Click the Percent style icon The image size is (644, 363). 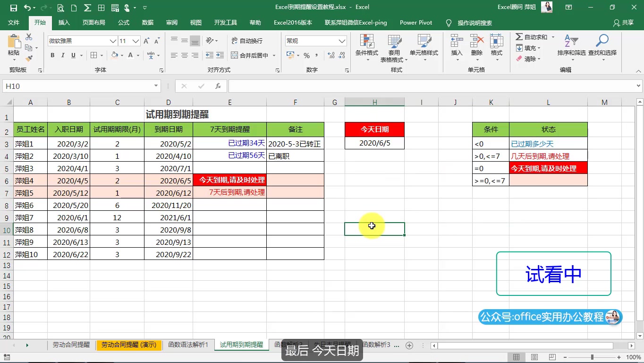[x=307, y=56]
